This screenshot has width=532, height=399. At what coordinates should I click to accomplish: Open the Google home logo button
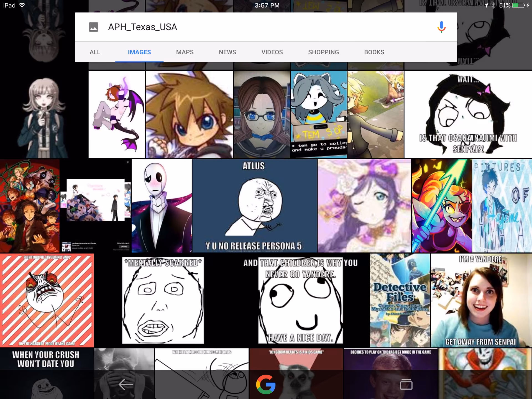pyautogui.click(x=266, y=384)
